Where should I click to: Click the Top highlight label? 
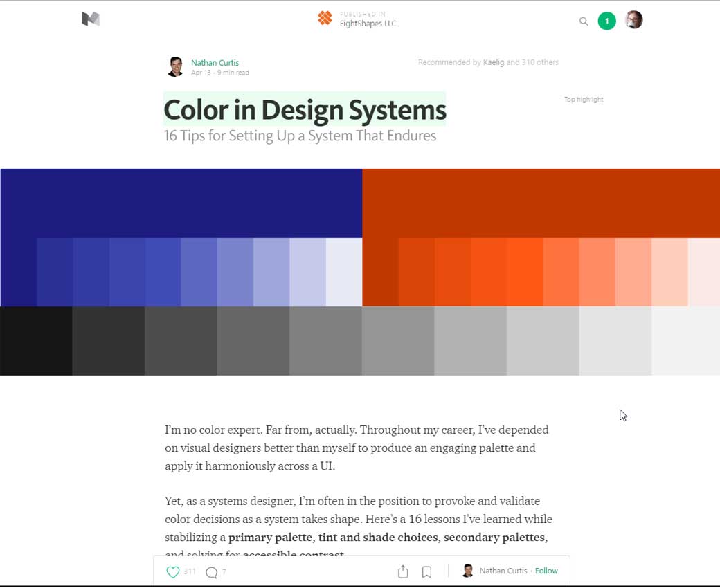tap(583, 100)
